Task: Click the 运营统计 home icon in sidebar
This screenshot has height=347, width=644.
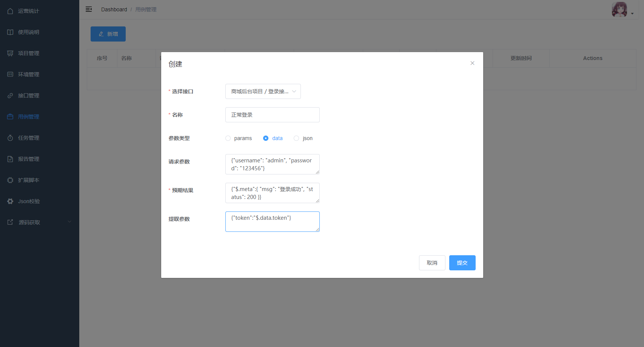Action: coord(10,11)
